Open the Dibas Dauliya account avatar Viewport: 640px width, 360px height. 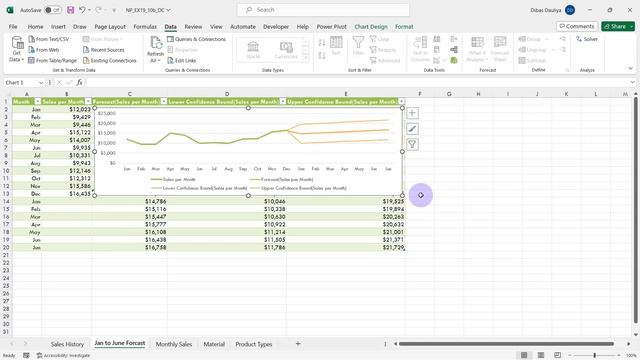pyautogui.click(x=570, y=10)
